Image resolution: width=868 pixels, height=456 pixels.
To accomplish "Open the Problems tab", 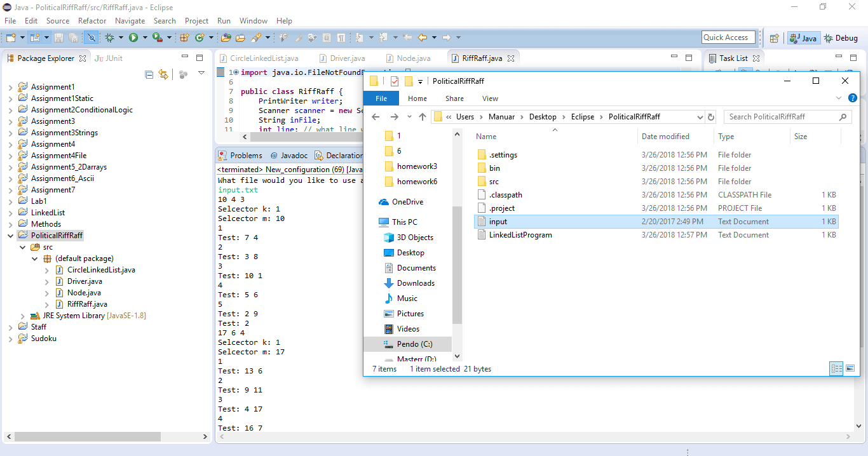I will coord(240,155).
